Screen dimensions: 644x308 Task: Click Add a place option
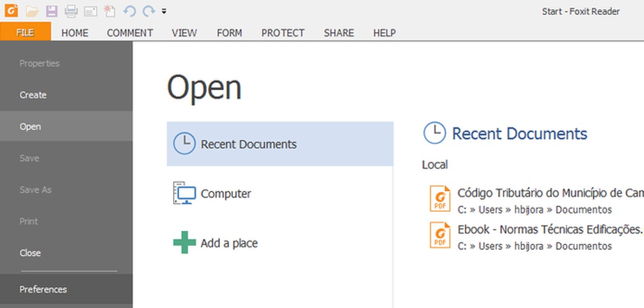click(x=280, y=243)
